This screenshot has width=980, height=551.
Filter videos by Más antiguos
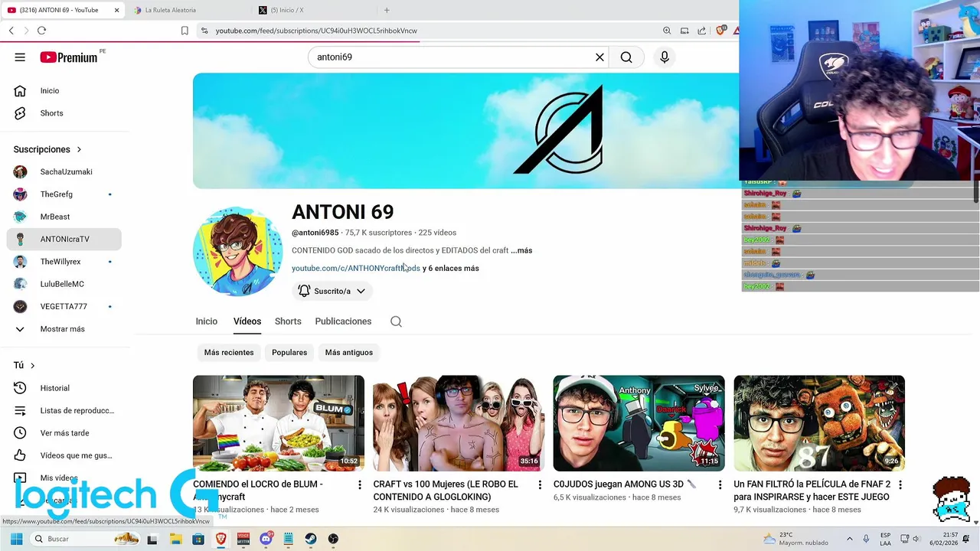(349, 353)
